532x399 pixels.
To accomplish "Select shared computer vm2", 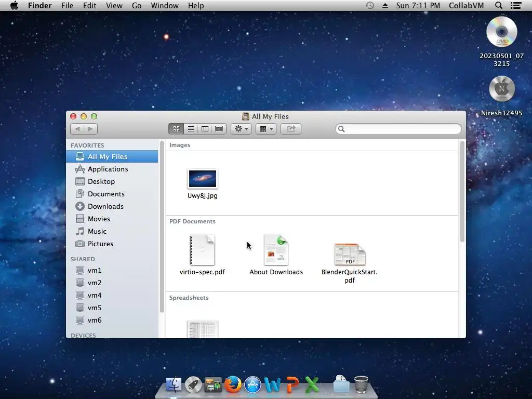I will pos(112,283).
